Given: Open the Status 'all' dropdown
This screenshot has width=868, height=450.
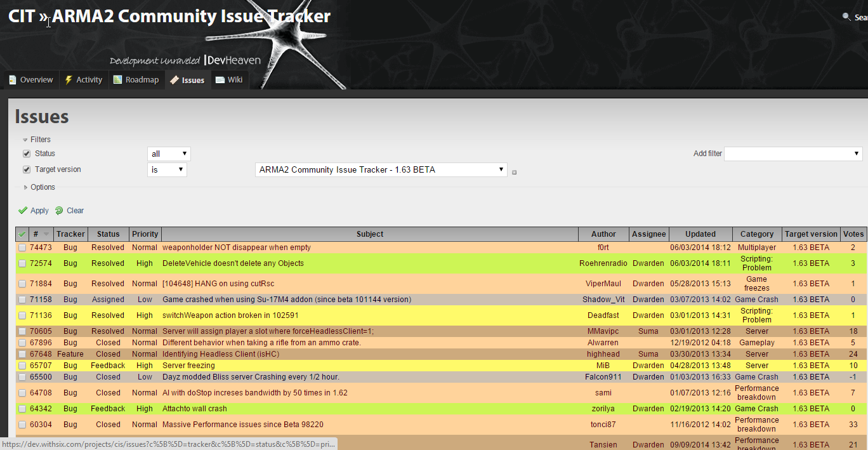Looking at the screenshot, I should [x=169, y=154].
